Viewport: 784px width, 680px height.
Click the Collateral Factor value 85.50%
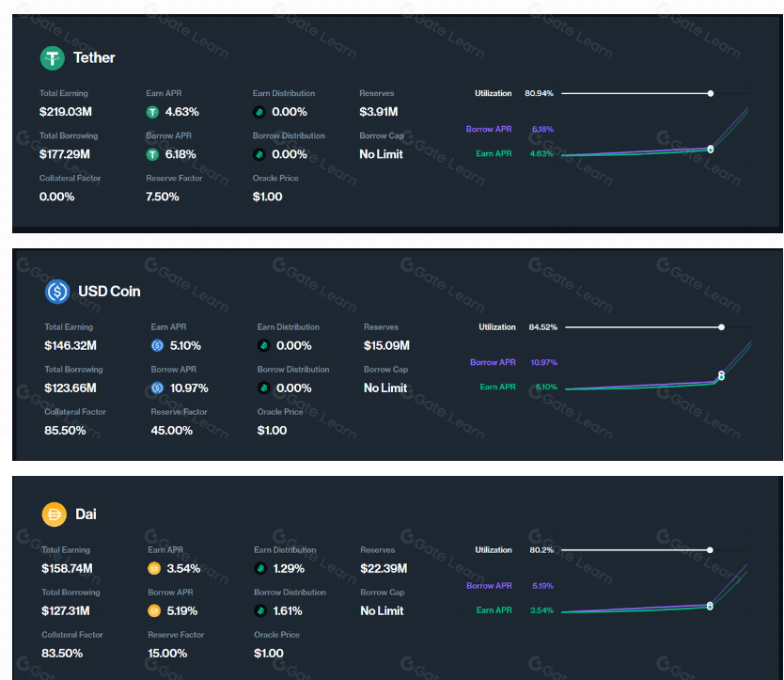click(x=65, y=431)
